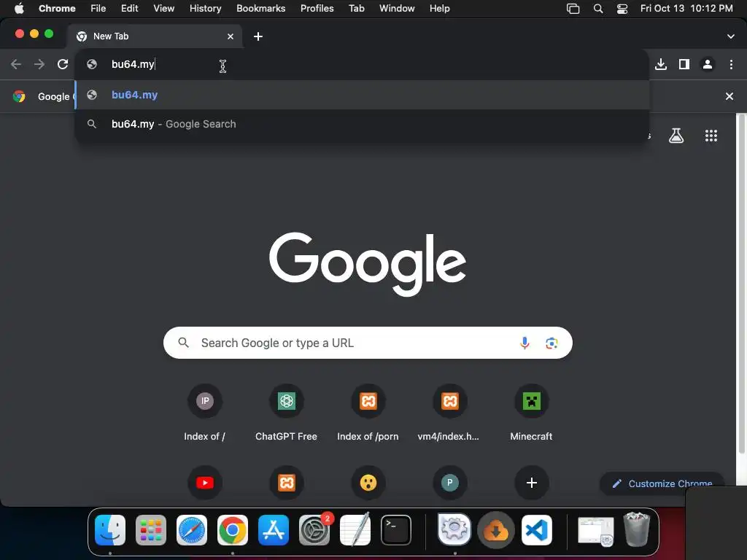
Task: Open the 'Index of /' shortcut
Action: [205, 413]
